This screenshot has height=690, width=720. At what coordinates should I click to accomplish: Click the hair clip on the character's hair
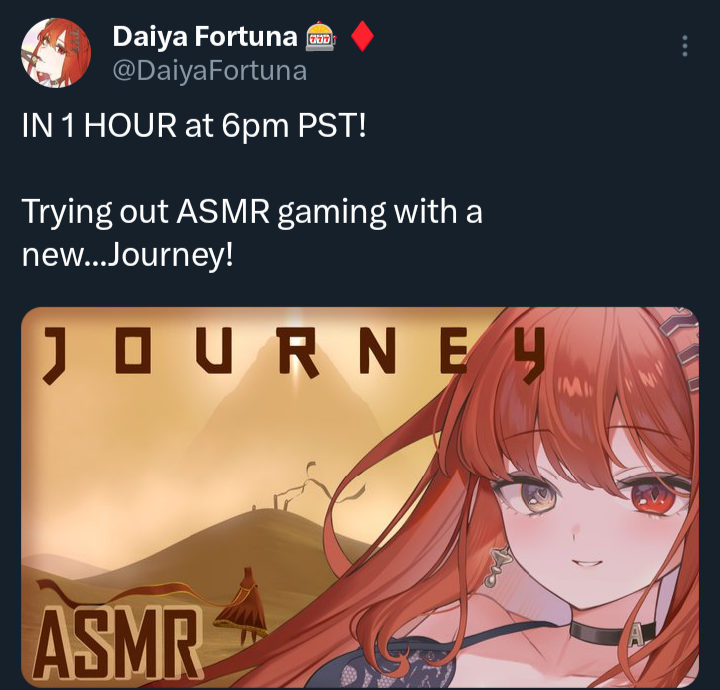click(x=679, y=351)
